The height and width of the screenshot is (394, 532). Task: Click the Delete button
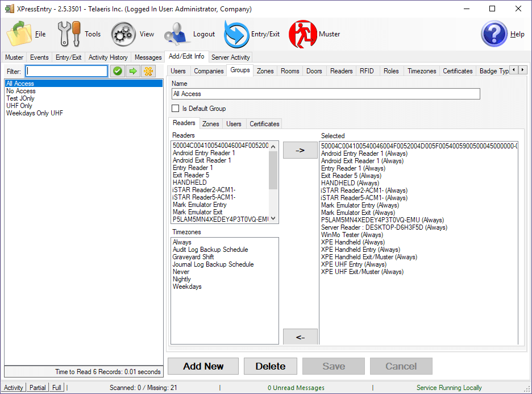click(x=271, y=366)
